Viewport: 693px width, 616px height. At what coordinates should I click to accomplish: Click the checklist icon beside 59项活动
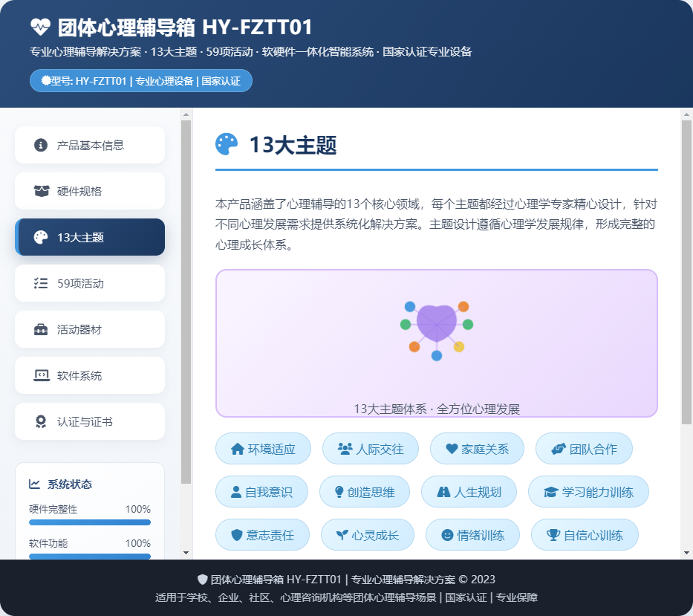(x=41, y=283)
